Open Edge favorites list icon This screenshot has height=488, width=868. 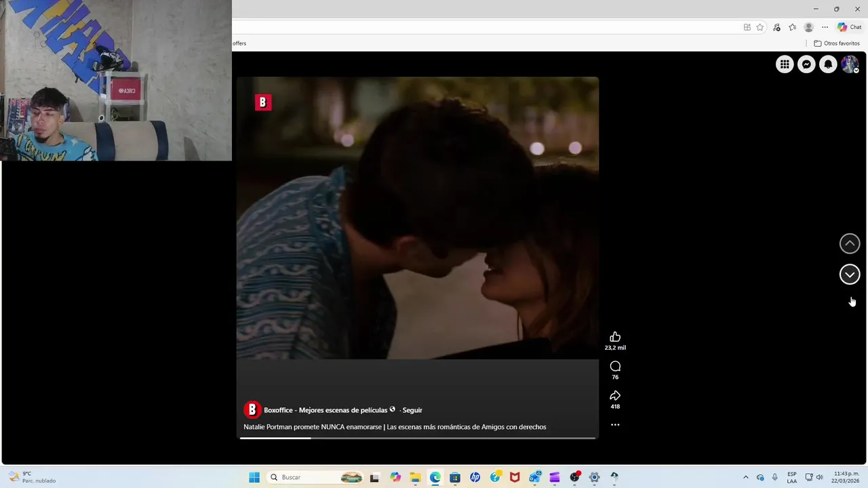click(792, 27)
